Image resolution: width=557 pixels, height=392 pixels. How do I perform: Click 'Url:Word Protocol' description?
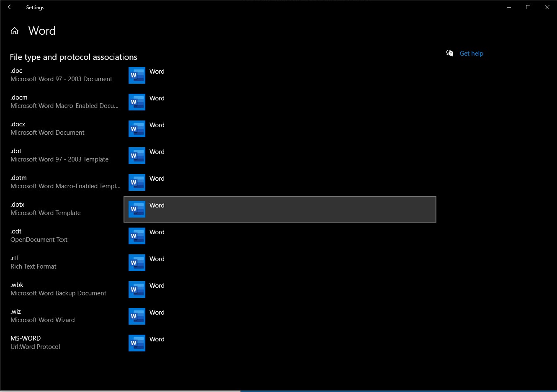[35, 347]
